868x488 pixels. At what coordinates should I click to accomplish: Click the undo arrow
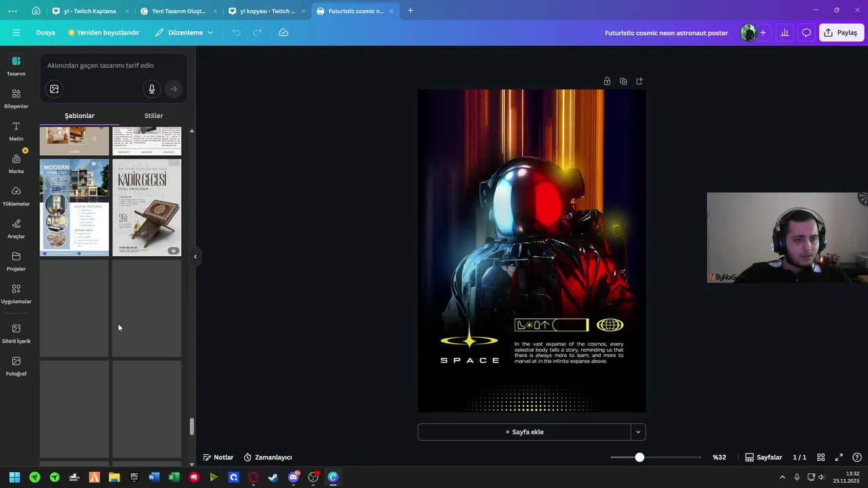click(236, 33)
